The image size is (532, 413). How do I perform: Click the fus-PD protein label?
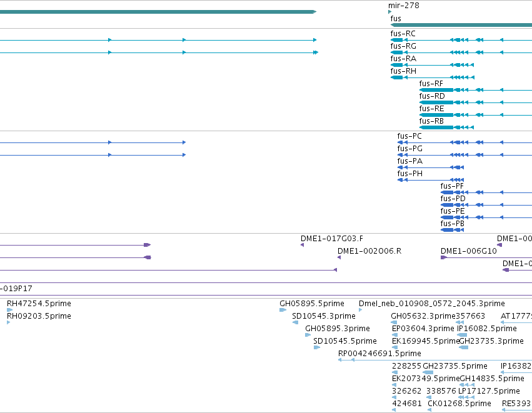click(x=453, y=199)
